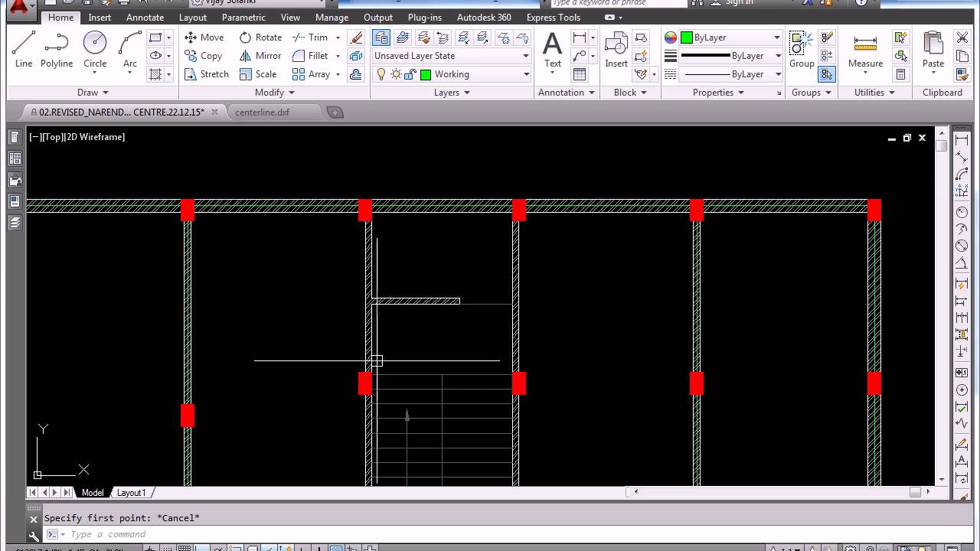980x551 pixels.
Task: Open the Measure utility
Action: pyautogui.click(x=865, y=50)
